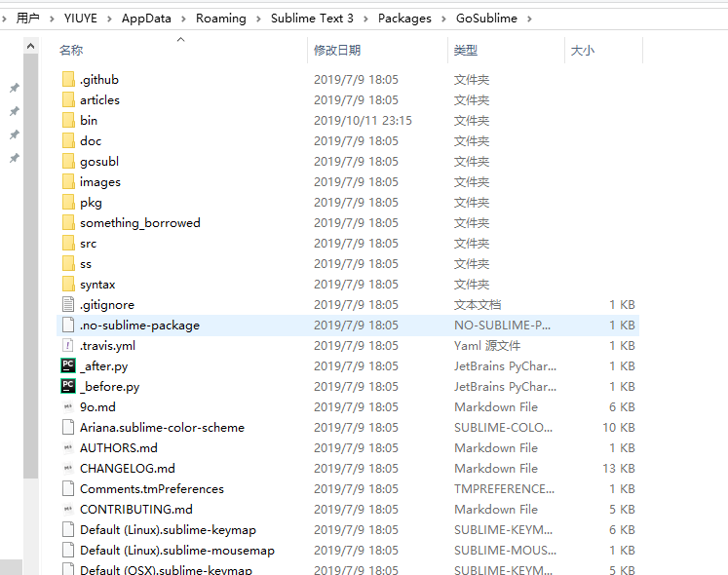Select file name 9o.md

point(97,406)
